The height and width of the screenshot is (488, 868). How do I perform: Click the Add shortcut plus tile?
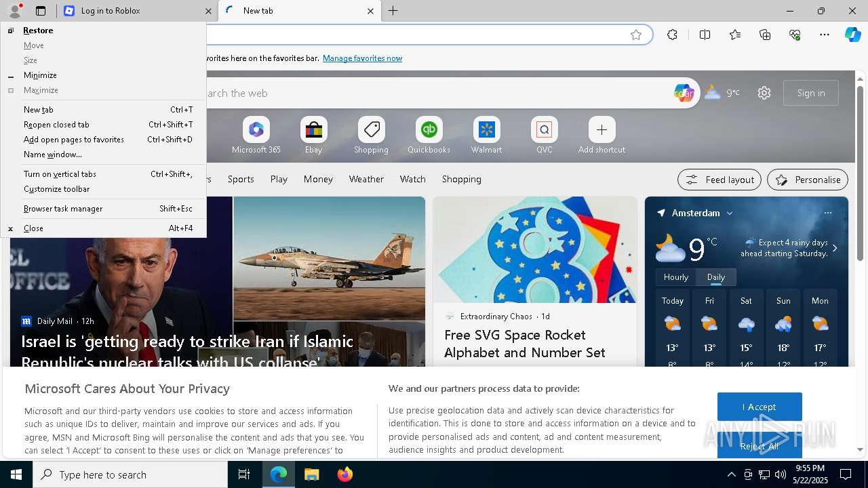pos(601,135)
